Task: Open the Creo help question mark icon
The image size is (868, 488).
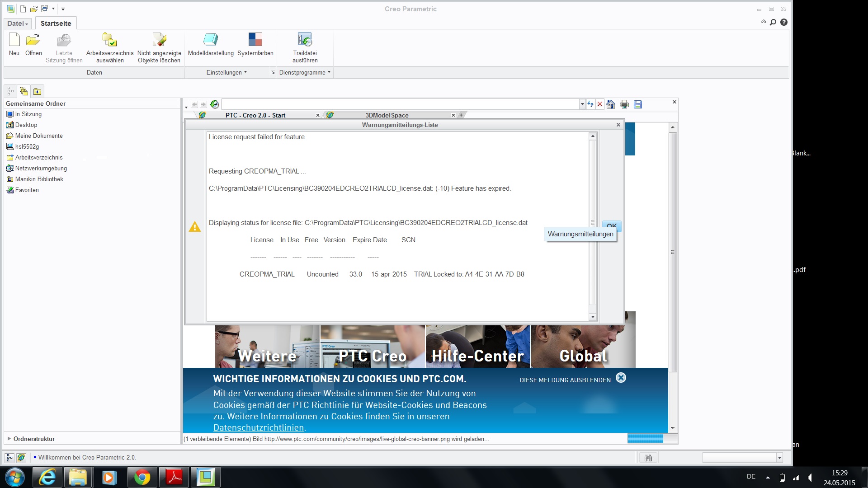Action: click(x=784, y=22)
